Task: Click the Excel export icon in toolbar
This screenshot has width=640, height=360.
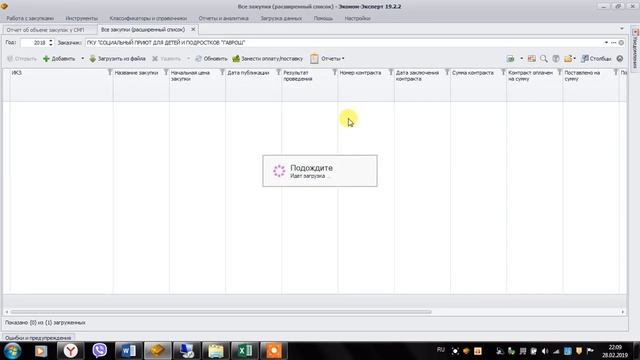Action: (x=511, y=59)
